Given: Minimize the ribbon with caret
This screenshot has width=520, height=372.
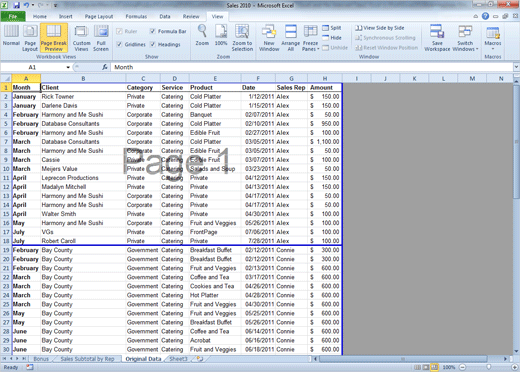Looking at the screenshot, I should [x=476, y=16].
